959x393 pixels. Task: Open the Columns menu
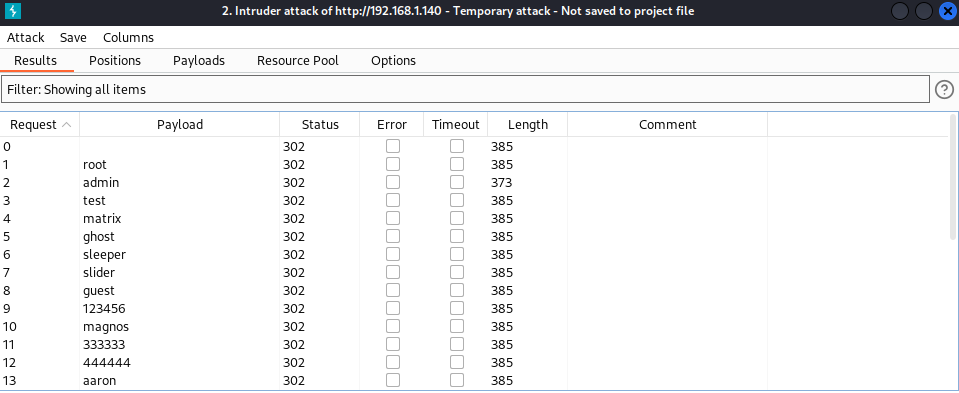click(x=128, y=37)
